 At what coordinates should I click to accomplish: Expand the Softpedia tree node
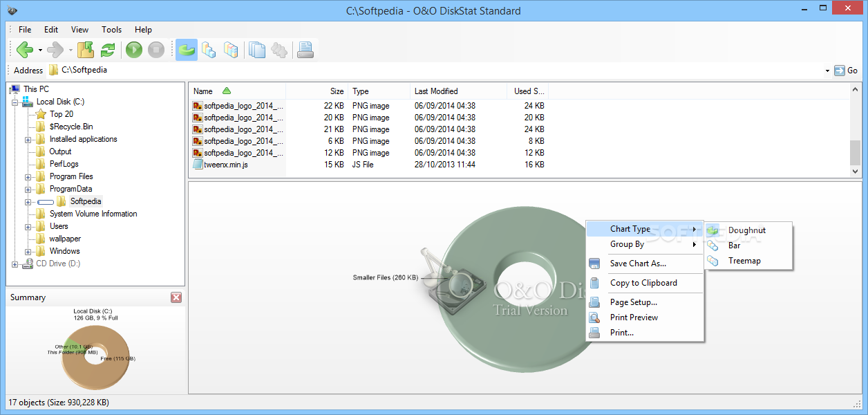click(28, 202)
